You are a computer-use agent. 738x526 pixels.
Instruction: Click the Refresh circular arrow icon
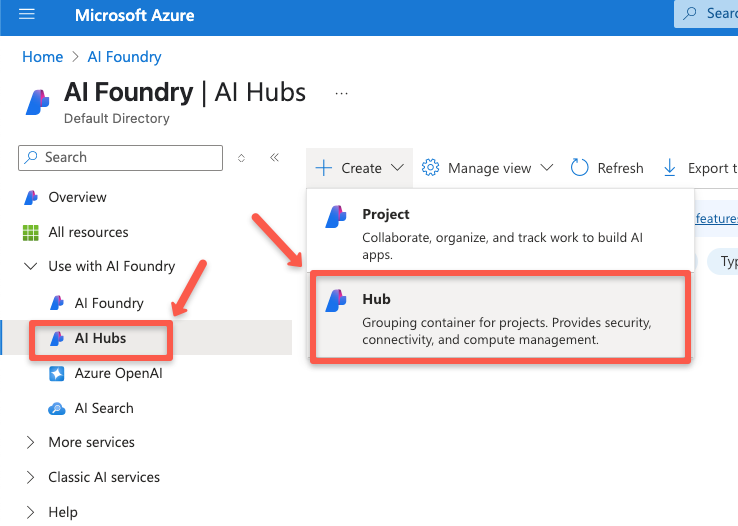[x=579, y=167]
